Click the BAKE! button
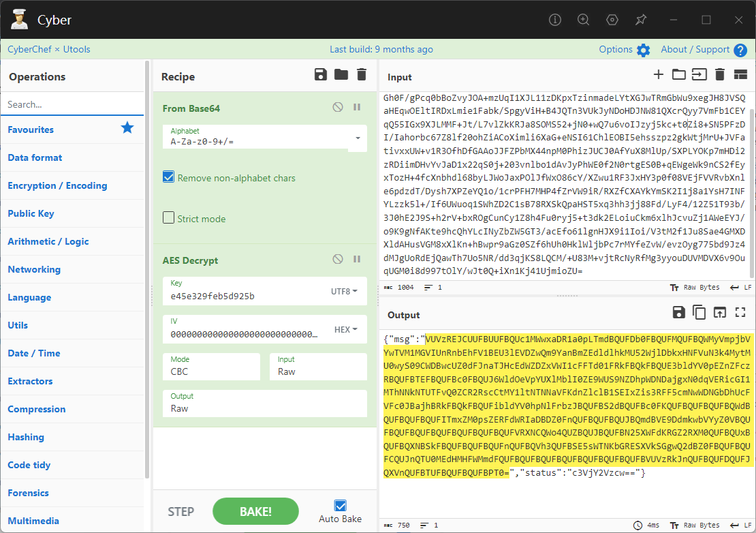The image size is (756, 533). [x=255, y=511]
